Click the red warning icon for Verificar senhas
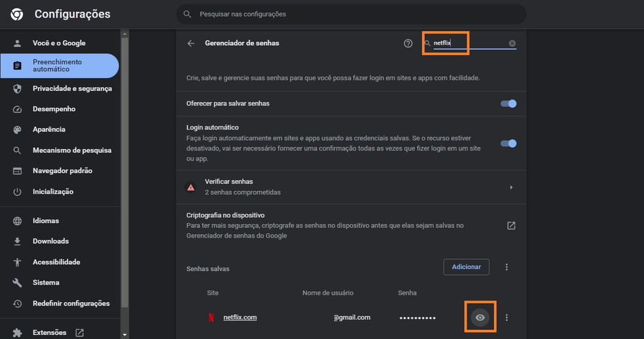 click(191, 187)
